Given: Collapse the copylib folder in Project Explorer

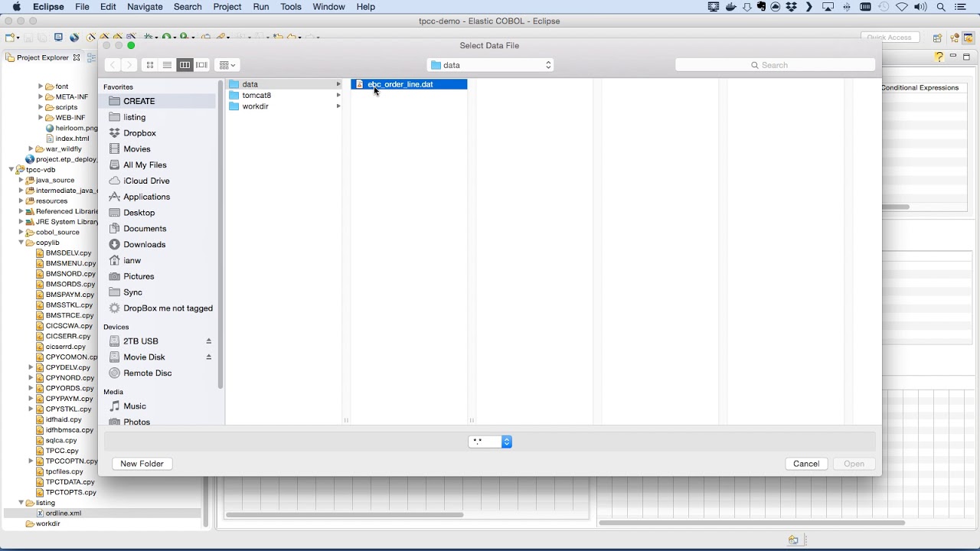Looking at the screenshot, I should (21, 243).
